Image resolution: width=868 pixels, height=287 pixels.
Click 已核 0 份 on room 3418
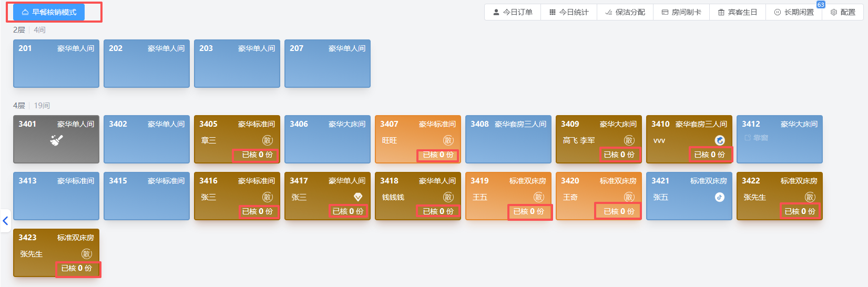(438, 212)
